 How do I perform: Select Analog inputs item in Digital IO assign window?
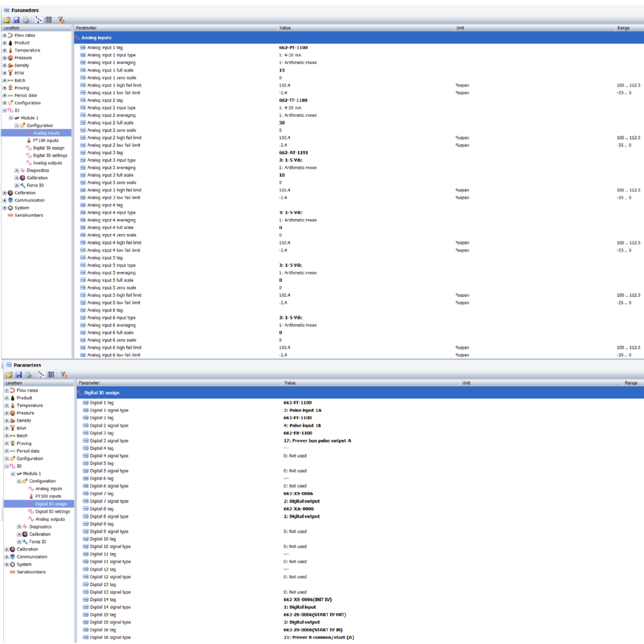tap(48, 489)
